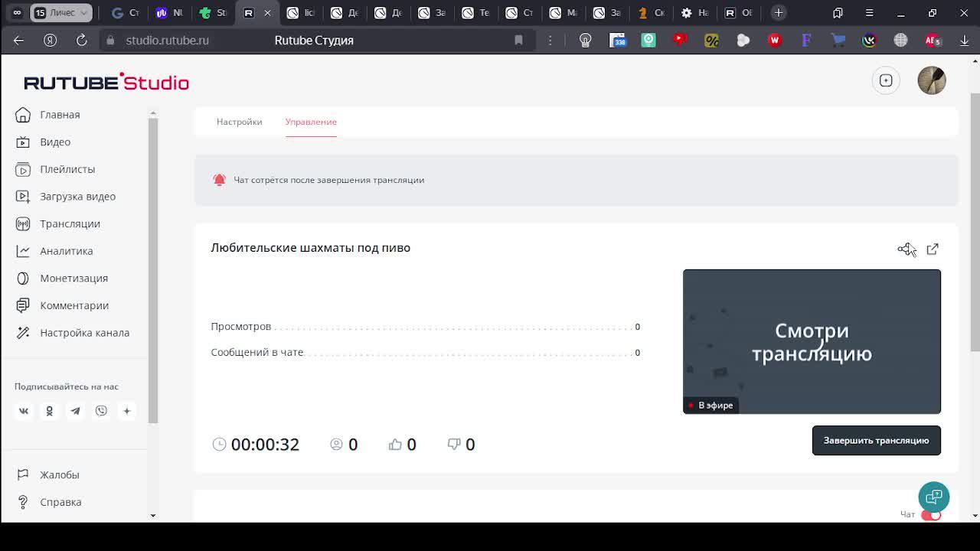
Task: Close the active Rutube tab
Action: pos(266,13)
